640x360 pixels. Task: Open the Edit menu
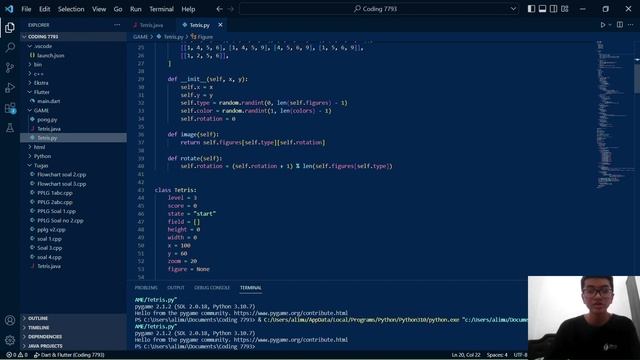[x=44, y=9]
